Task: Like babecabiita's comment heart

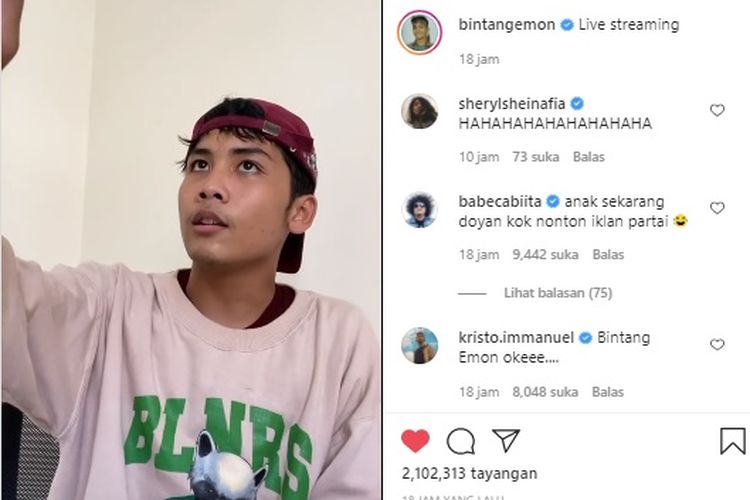Action: pos(717,208)
